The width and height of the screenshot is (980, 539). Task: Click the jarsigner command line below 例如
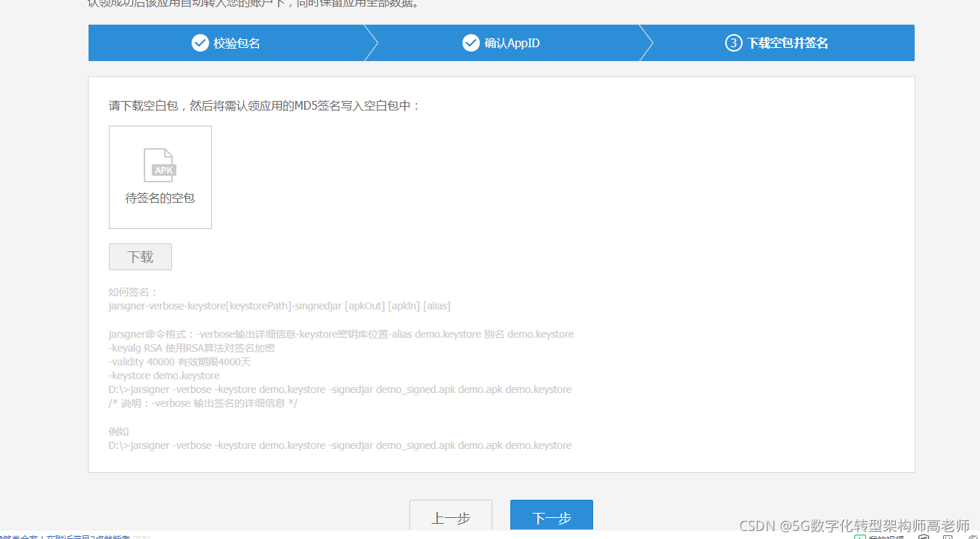(x=340, y=445)
